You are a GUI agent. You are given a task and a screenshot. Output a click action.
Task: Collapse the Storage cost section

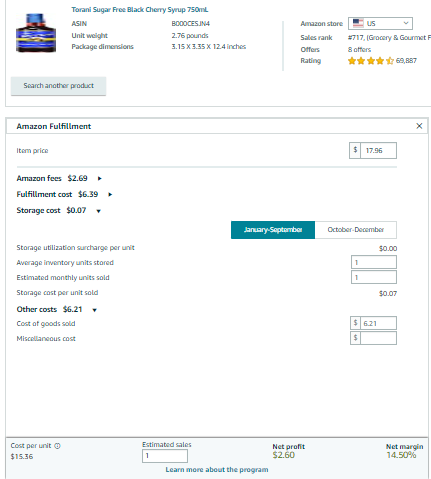tap(98, 211)
